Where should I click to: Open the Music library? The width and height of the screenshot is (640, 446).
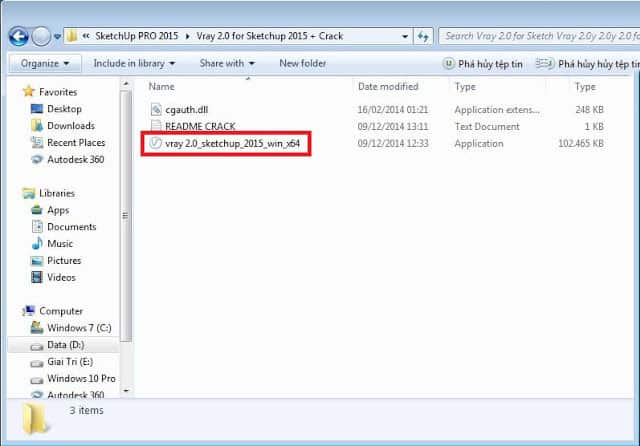[x=59, y=244]
